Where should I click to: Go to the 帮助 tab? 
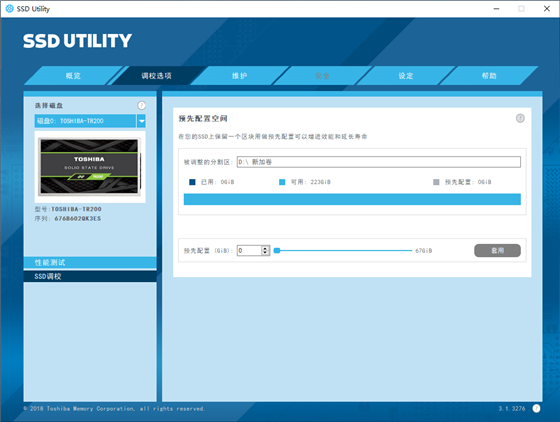tap(489, 75)
